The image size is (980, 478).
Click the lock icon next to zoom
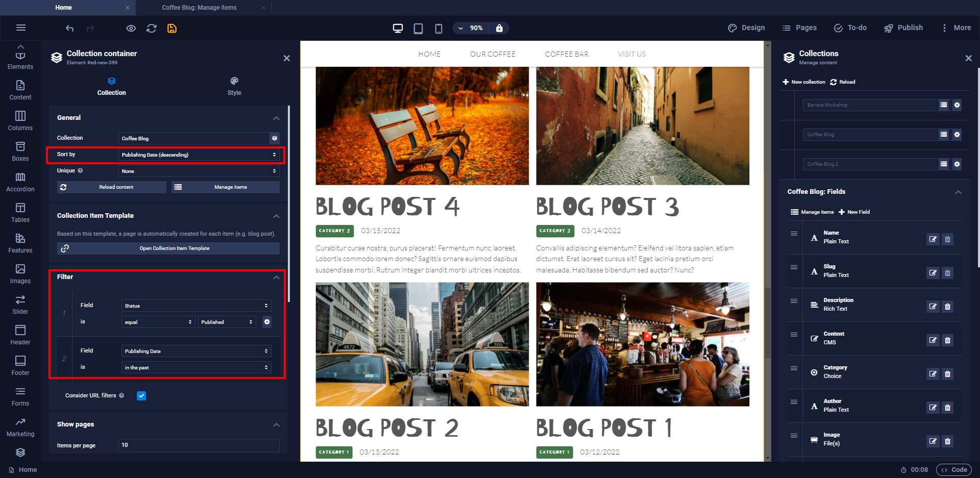pos(499,29)
